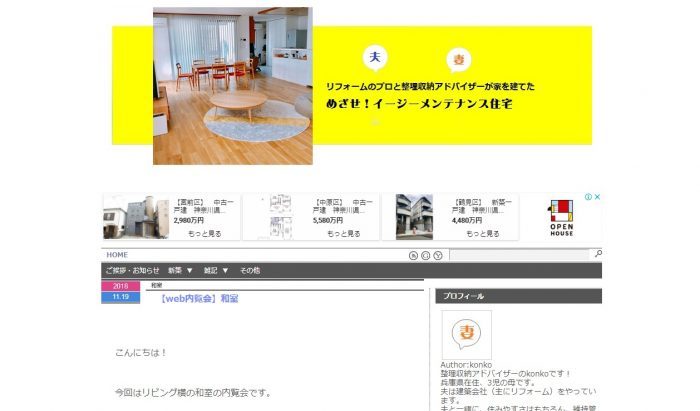700x411 pixels.
Task: Click the magnifier search icon
Action: (598, 254)
